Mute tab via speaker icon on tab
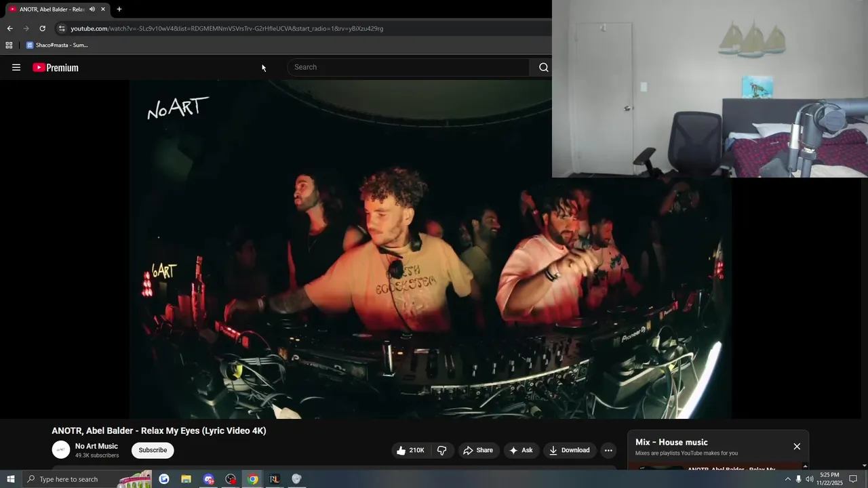 click(92, 9)
